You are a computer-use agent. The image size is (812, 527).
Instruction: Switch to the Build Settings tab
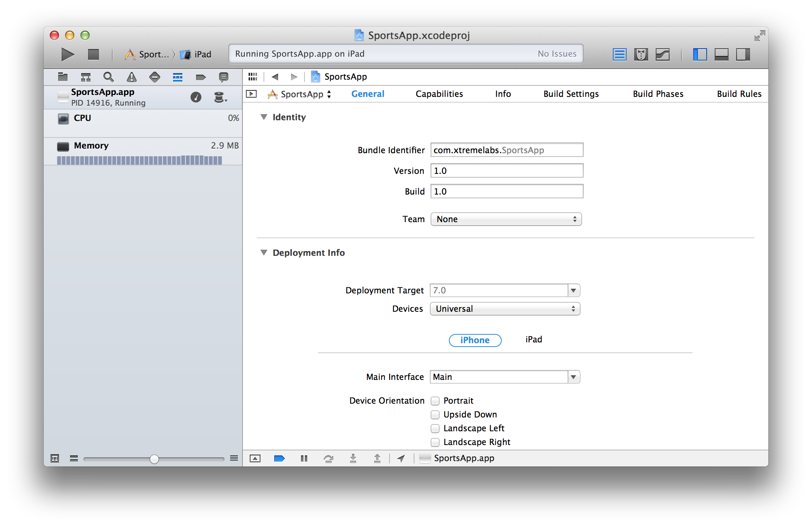[571, 94]
